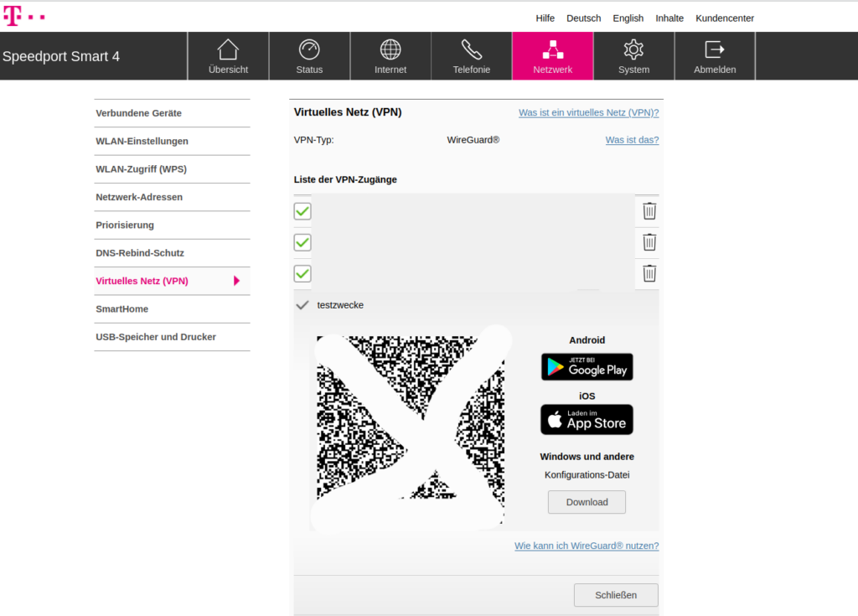The image size is (858, 616).
Task: Uncheck the first VPN access checkbox
Action: point(302,211)
